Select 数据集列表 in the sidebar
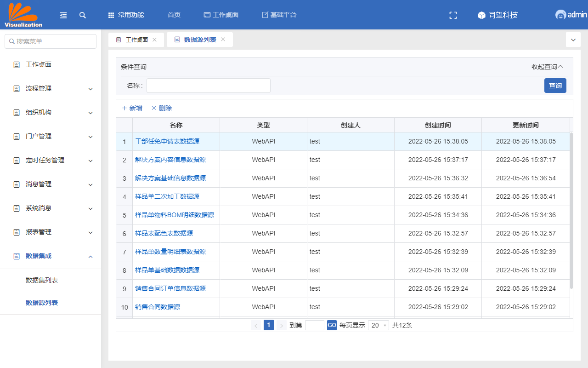Image resolution: width=588 pixels, height=368 pixels. point(42,280)
